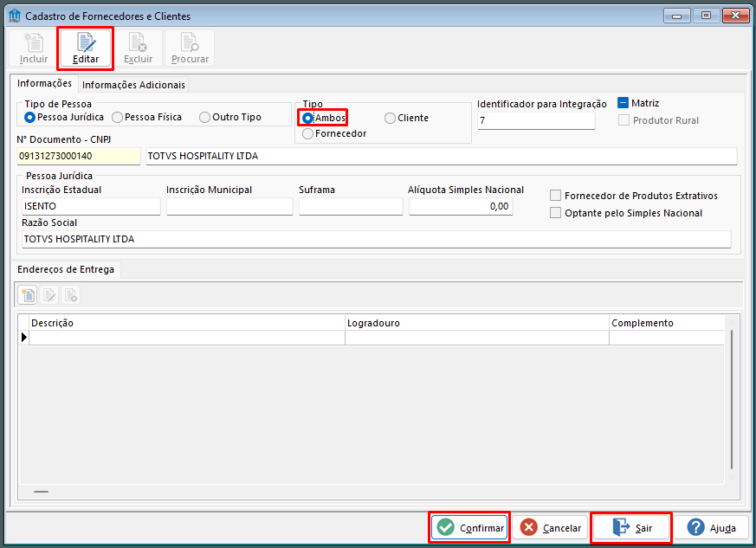Minimize the Cadastro window
756x548 pixels.
click(676, 16)
